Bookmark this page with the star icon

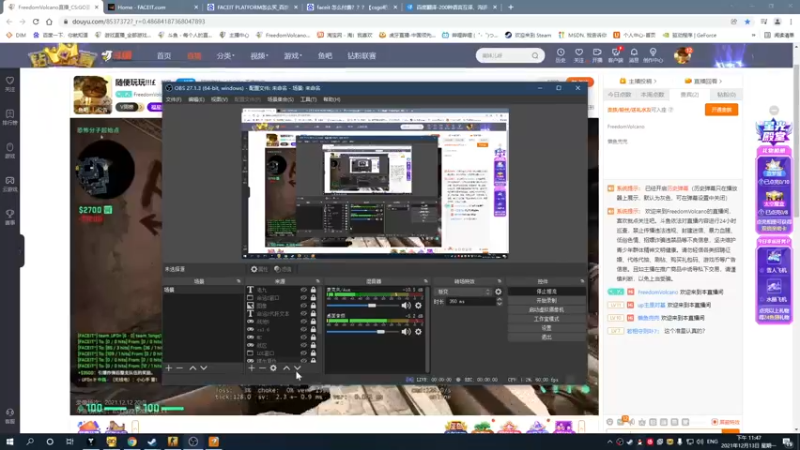pyautogui.click(x=747, y=21)
